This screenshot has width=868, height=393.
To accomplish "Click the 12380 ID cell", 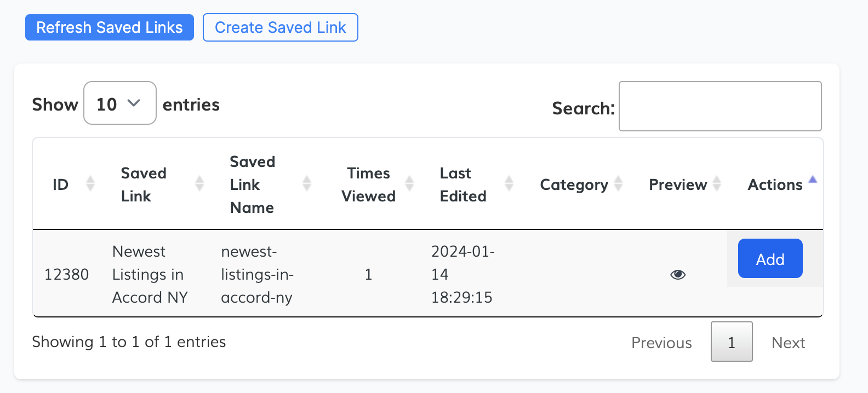I will 66,274.
